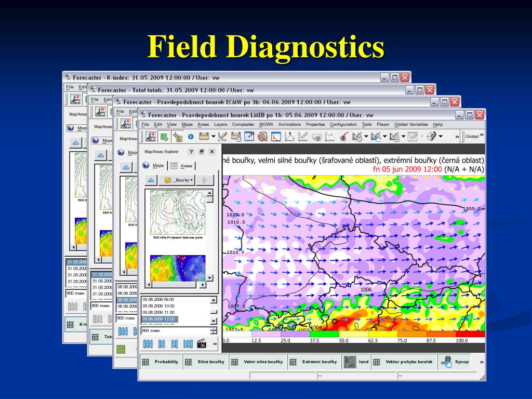The height and width of the screenshot is (399, 532).
Task: Open the vertical profile chart icon
Action: pyautogui.click(x=330, y=137)
